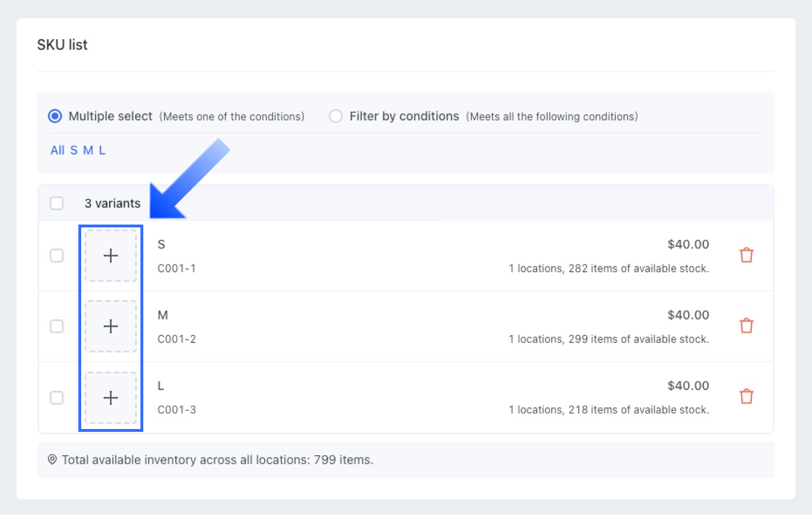View L variant stock of 218 items
The image size is (812, 515).
[609, 410]
